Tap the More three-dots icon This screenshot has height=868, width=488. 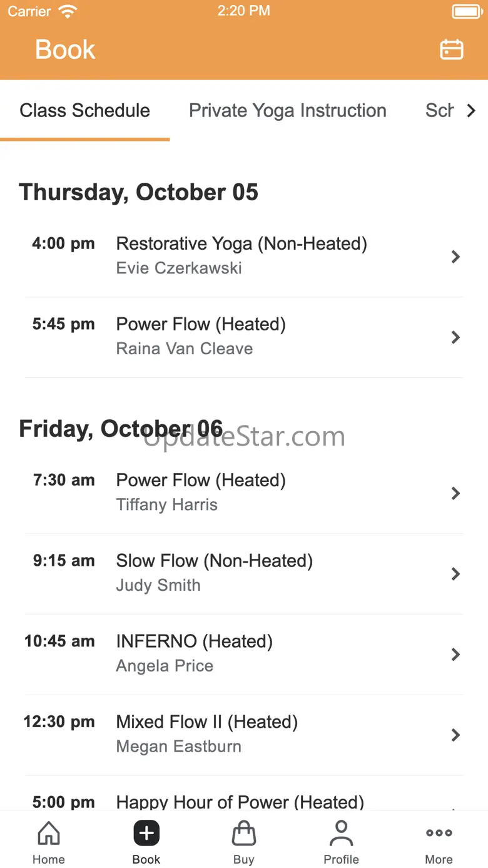pyautogui.click(x=439, y=834)
